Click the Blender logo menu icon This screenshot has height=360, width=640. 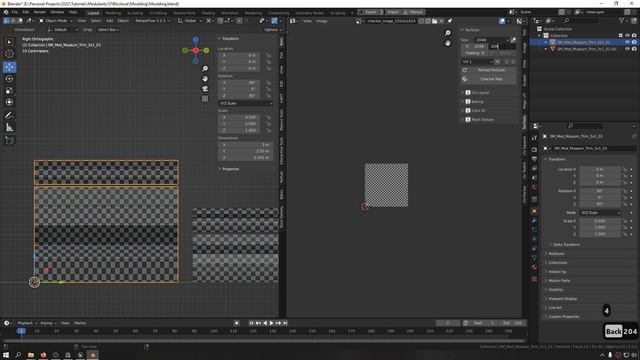[6, 12]
